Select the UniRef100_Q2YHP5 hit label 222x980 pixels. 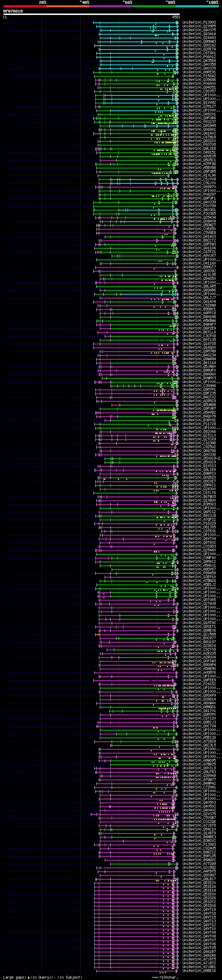199,26
